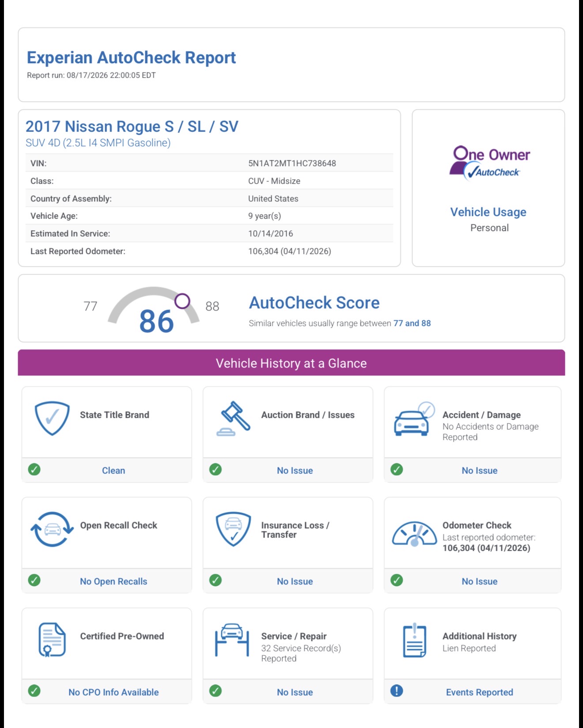Click the large 86 score number
This screenshot has height=728, width=583.
[157, 321]
